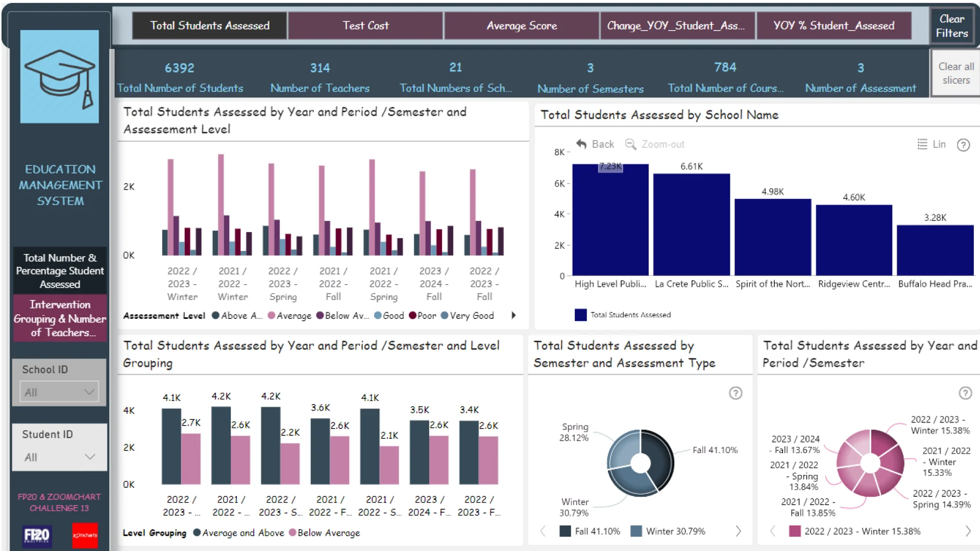Click the Lin scale list icon
The height and width of the screenshot is (551, 980).
(x=922, y=144)
